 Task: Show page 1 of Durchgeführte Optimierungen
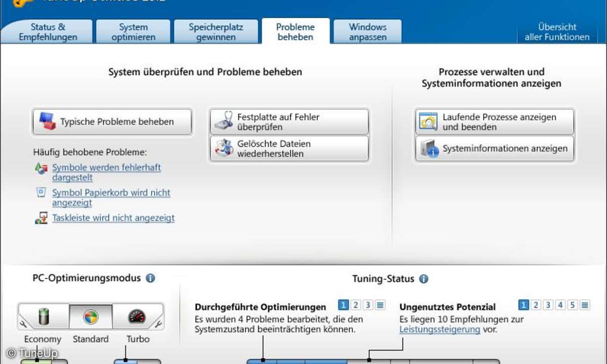pos(343,305)
